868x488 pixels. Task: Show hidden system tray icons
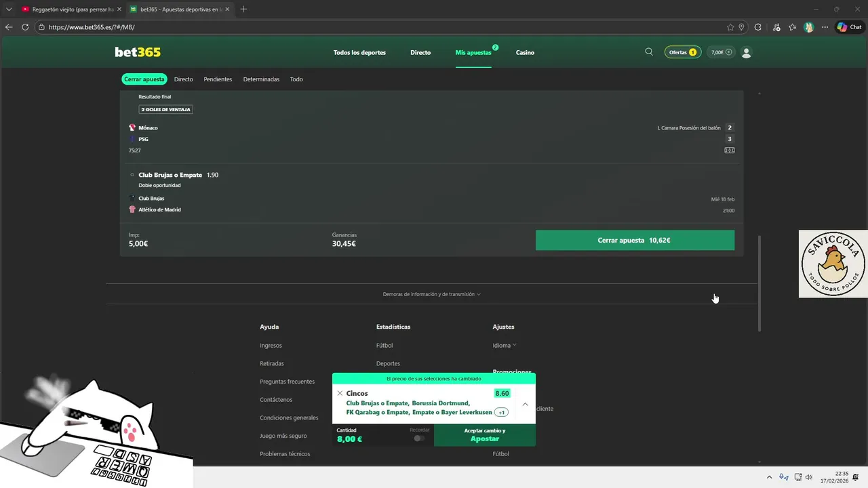point(769,477)
